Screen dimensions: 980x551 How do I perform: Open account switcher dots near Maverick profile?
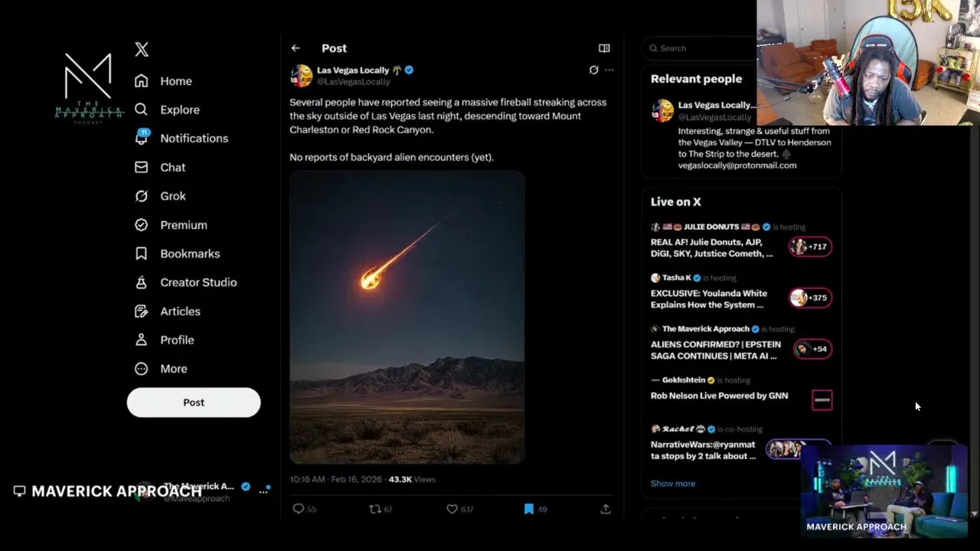pos(263,491)
